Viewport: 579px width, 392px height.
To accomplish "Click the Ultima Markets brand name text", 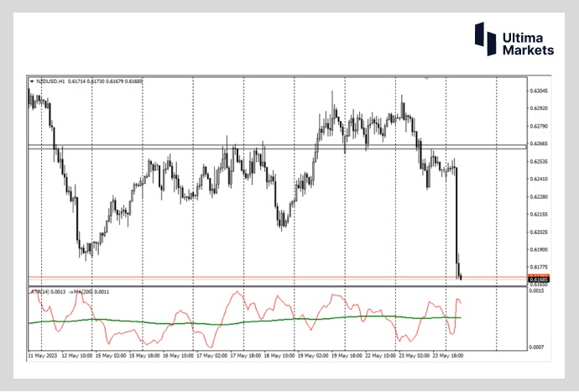I will point(528,44).
